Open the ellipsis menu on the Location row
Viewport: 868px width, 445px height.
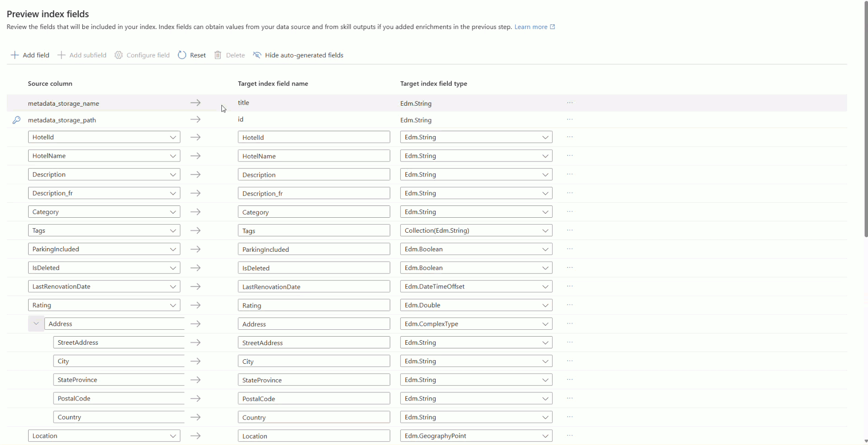point(569,435)
